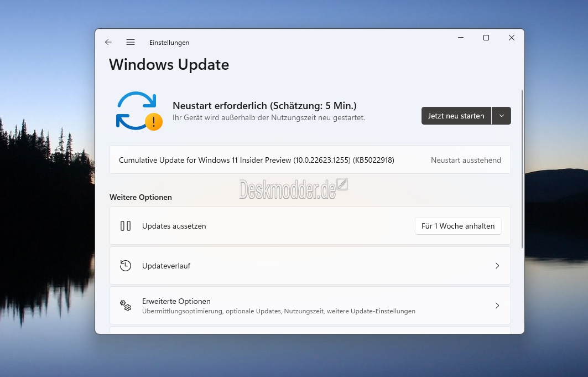588x377 pixels.
Task: Go back with the arrow icon
Action: click(x=108, y=42)
